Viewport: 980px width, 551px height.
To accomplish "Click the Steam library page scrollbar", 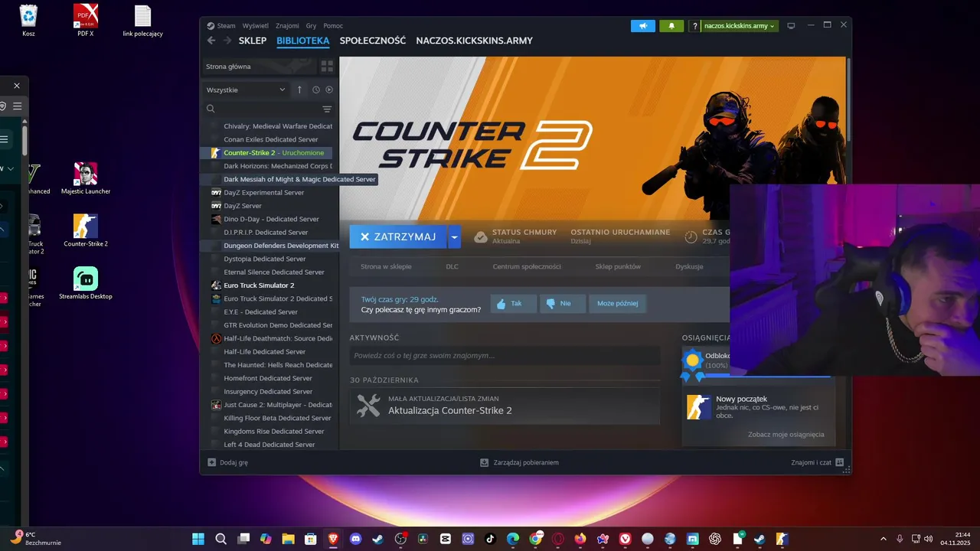I will (848, 99).
